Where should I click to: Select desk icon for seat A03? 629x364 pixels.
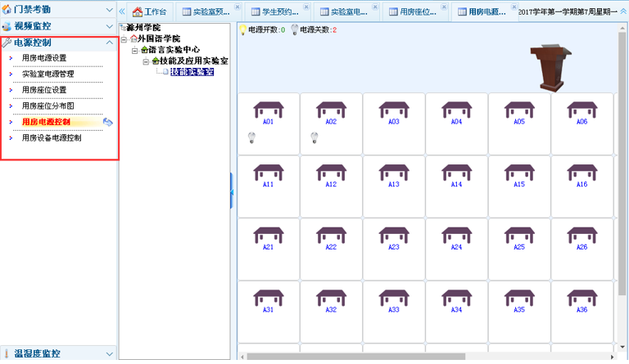click(x=394, y=109)
